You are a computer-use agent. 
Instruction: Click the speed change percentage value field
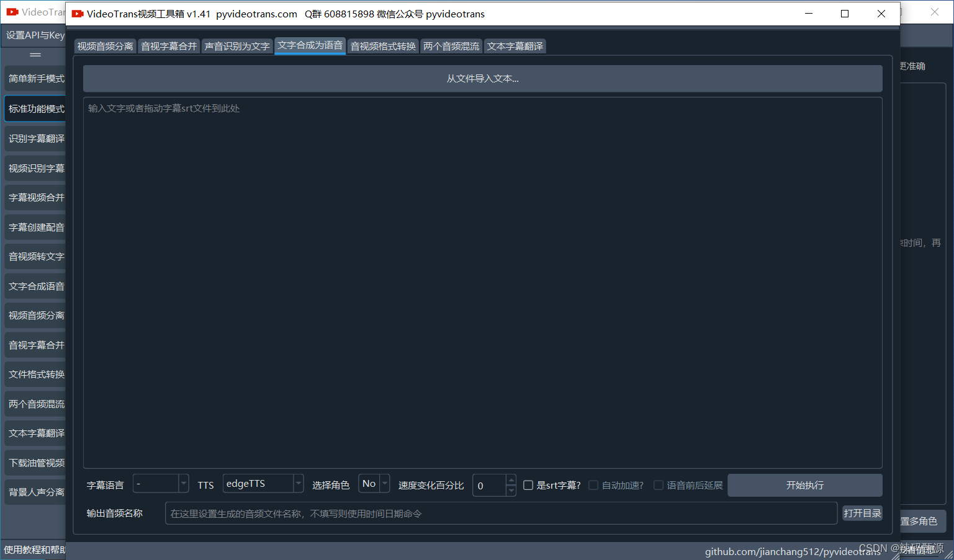[490, 486]
